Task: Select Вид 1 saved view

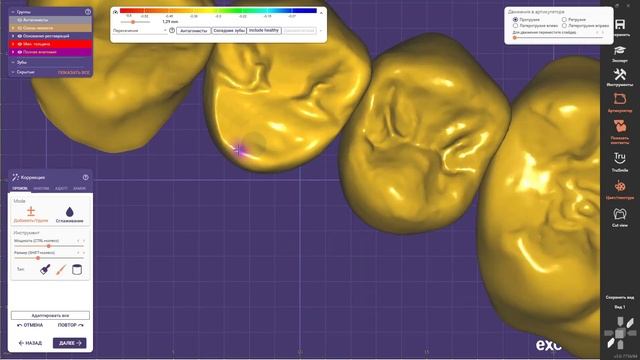Action: click(620, 307)
